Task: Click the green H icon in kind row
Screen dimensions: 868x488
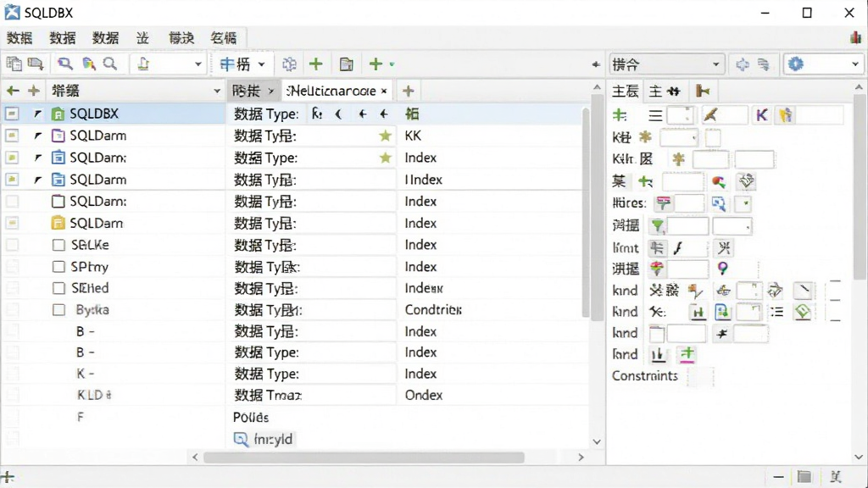Action: click(x=698, y=313)
